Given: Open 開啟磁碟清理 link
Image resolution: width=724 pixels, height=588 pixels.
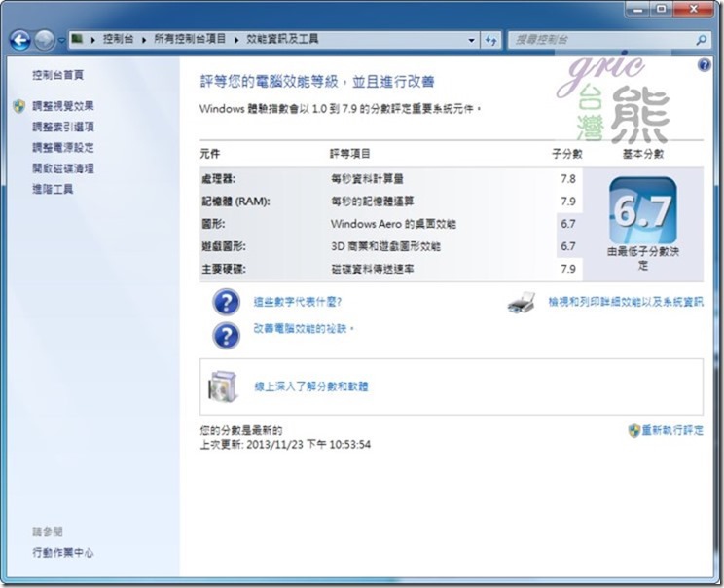Looking at the screenshot, I should pyautogui.click(x=63, y=168).
